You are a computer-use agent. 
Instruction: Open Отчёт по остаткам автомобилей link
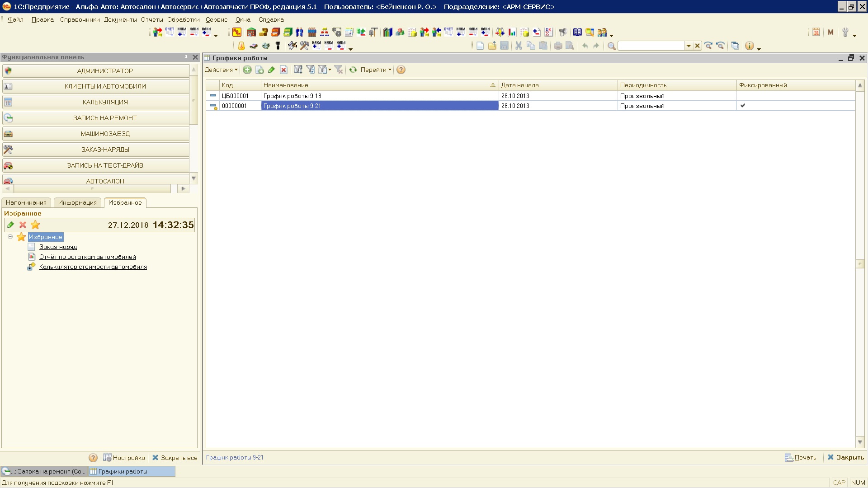pos(87,257)
